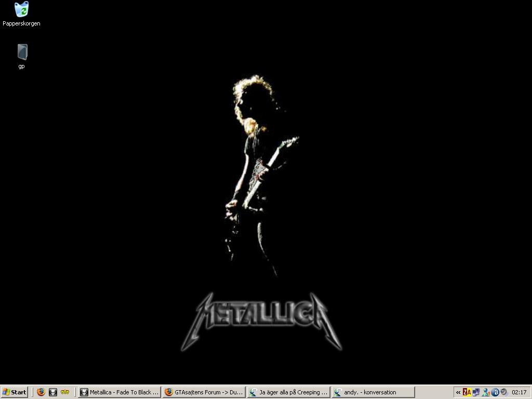The height and width of the screenshot is (399, 532).
Task: Open the ZoneAlarm tray icon
Action: point(467,393)
